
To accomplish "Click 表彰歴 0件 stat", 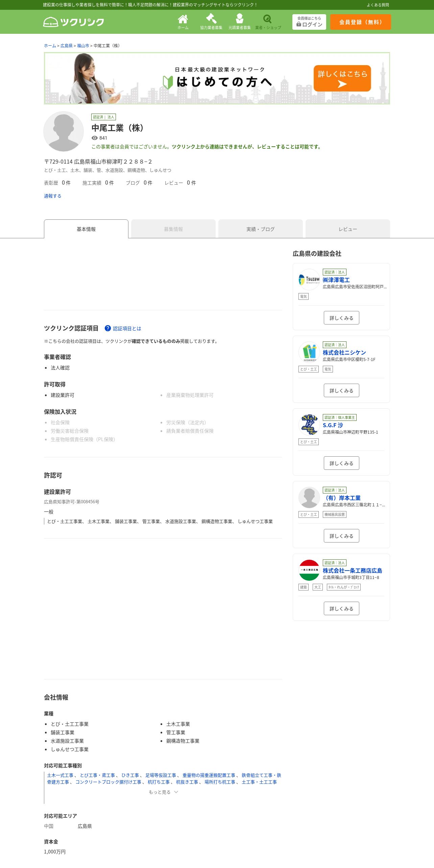I will click(57, 183).
